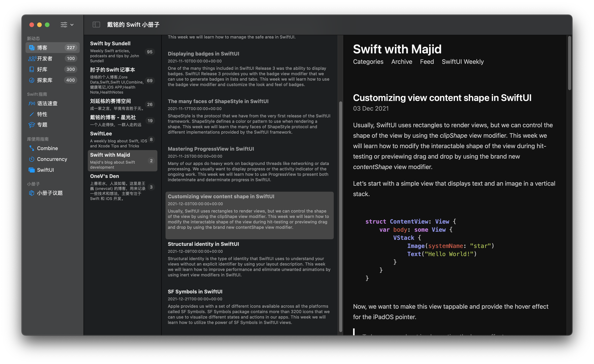594x364 pixels.
Task: Click the Archive link
Action: pos(401,62)
